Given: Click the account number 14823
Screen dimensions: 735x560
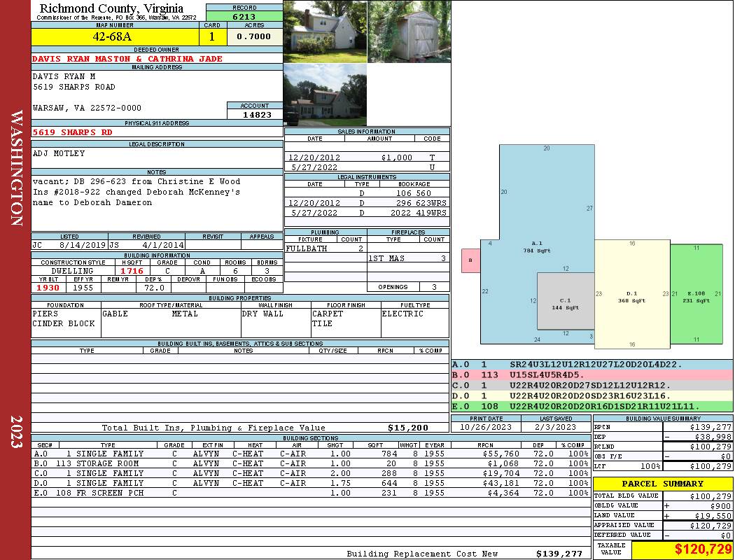Looking at the screenshot, I should click(x=254, y=114).
